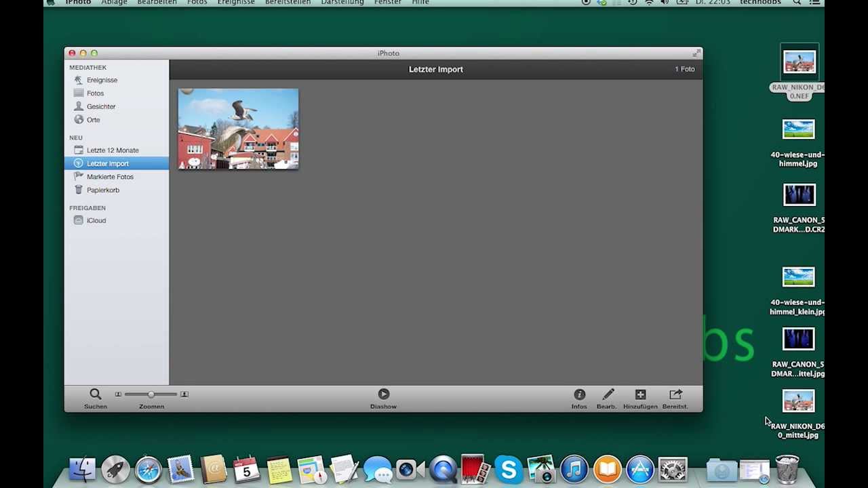868x488 pixels.
Task: Open the Bereitst. share button
Action: pos(675,394)
